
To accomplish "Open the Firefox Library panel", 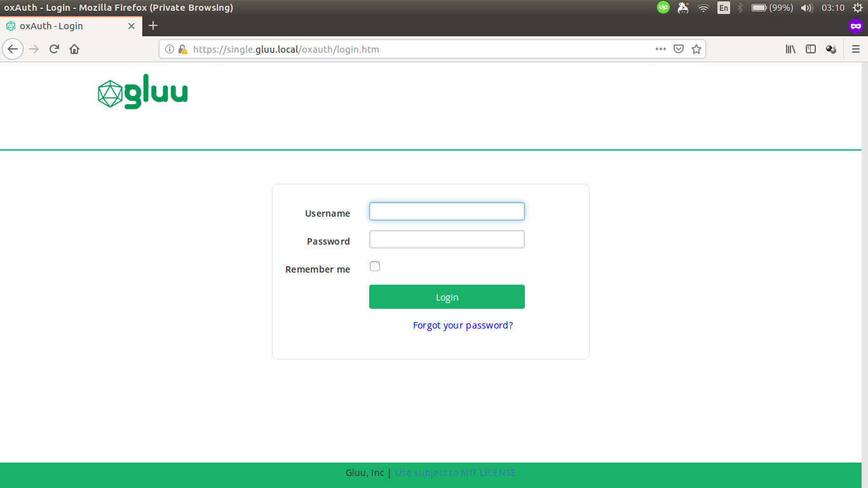I will point(790,49).
